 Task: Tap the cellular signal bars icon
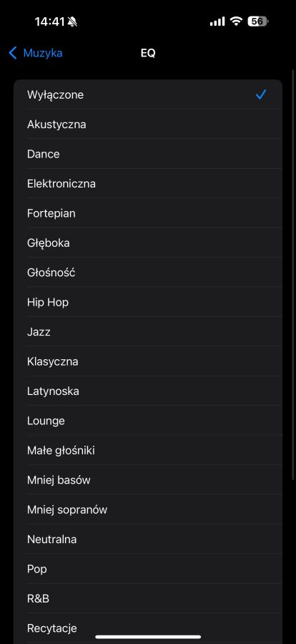(217, 21)
